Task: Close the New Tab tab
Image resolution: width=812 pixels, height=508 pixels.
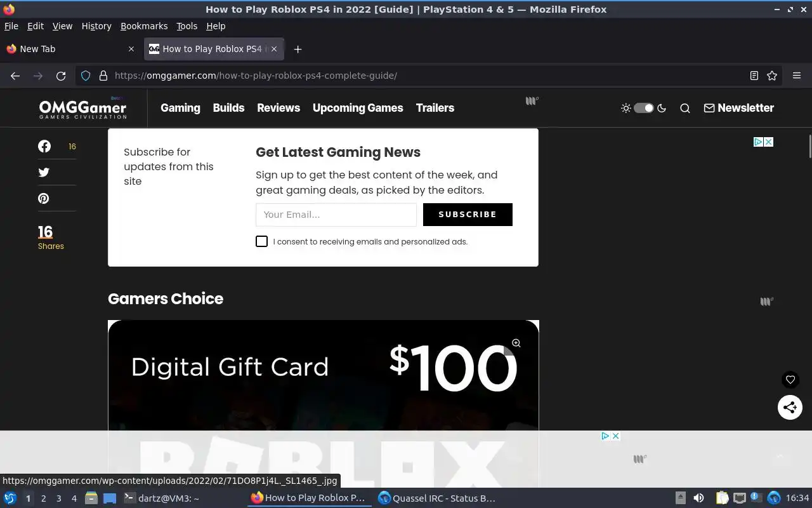Action: pos(131,49)
